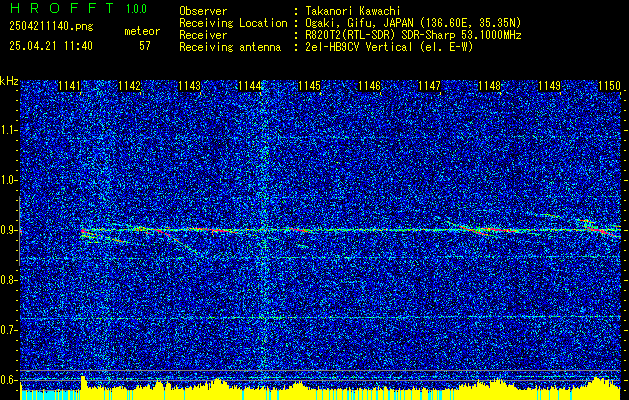
Task: Click time marker 1145
Action: pos(310,86)
